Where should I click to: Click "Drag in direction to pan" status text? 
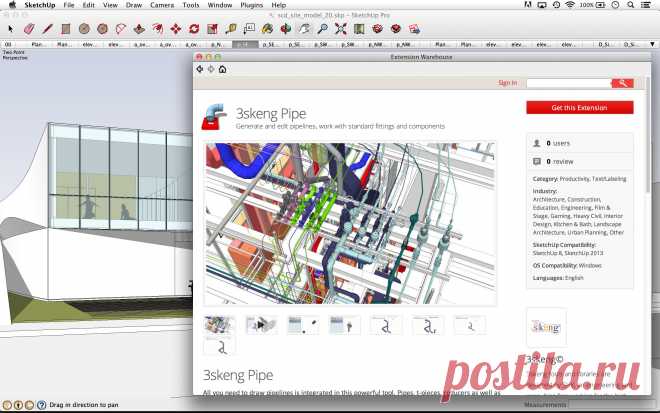pos(84,405)
